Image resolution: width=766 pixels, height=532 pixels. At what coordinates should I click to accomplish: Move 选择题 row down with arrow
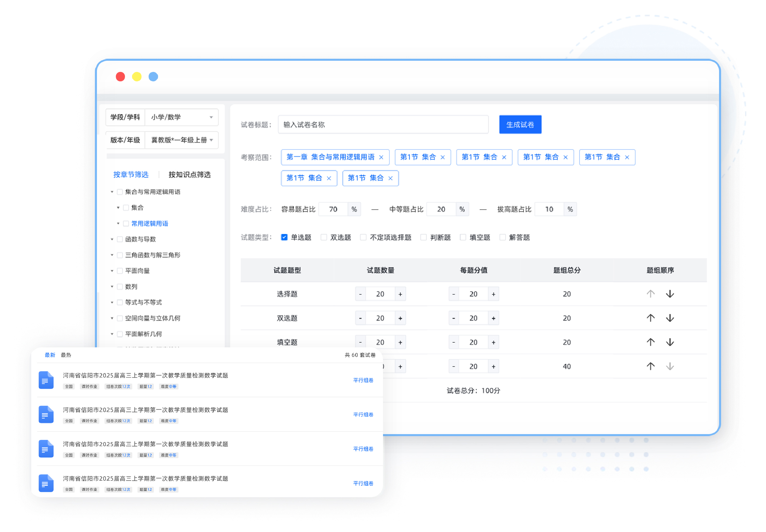(670, 294)
